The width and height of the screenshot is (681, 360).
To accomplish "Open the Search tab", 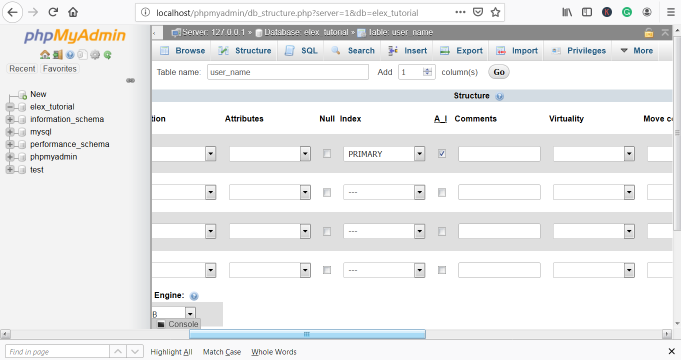I will point(353,51).
